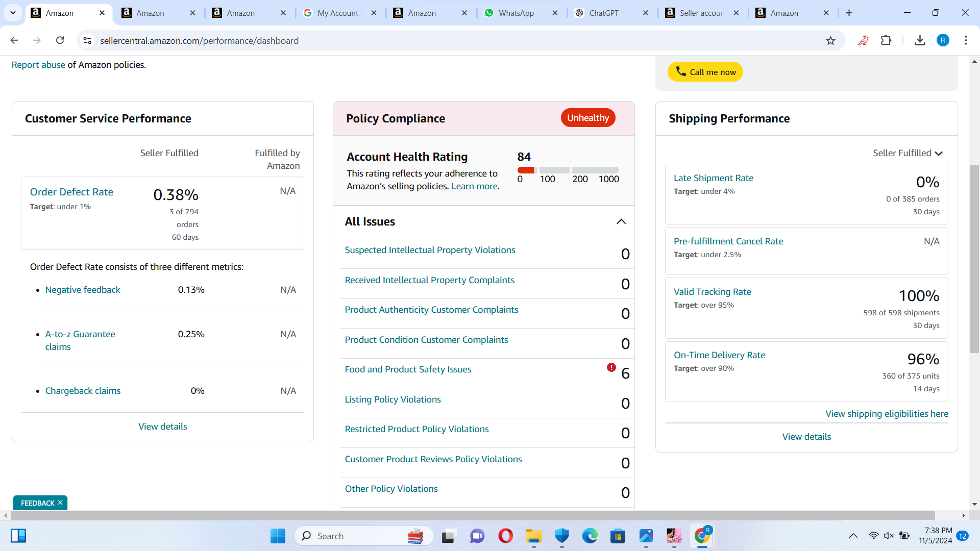Viewport: 980px width, 551px height.
Task: Open A-to-z Guarantee claims link
Action: pyautogui.click(x=80, y=340)
